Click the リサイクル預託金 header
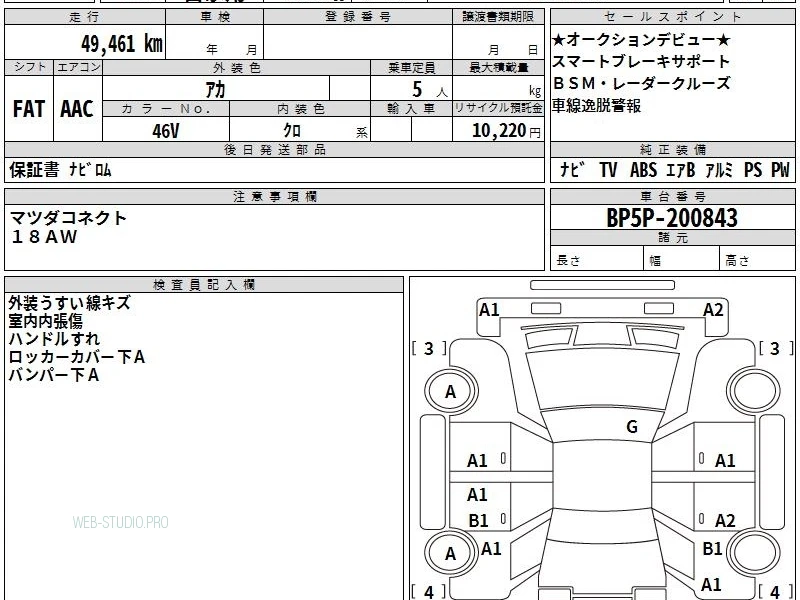The width and height of the screenshot is (800, 600). [498, 109]
